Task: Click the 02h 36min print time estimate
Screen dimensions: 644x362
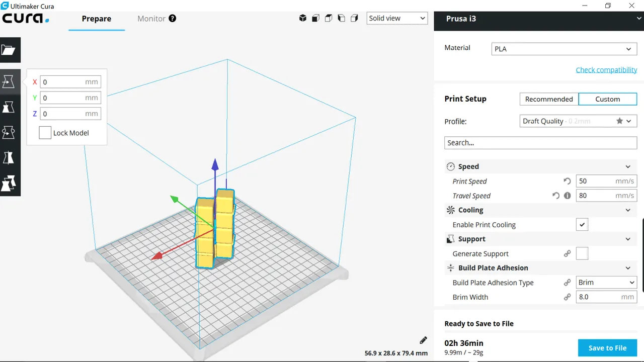Action: 464,343
